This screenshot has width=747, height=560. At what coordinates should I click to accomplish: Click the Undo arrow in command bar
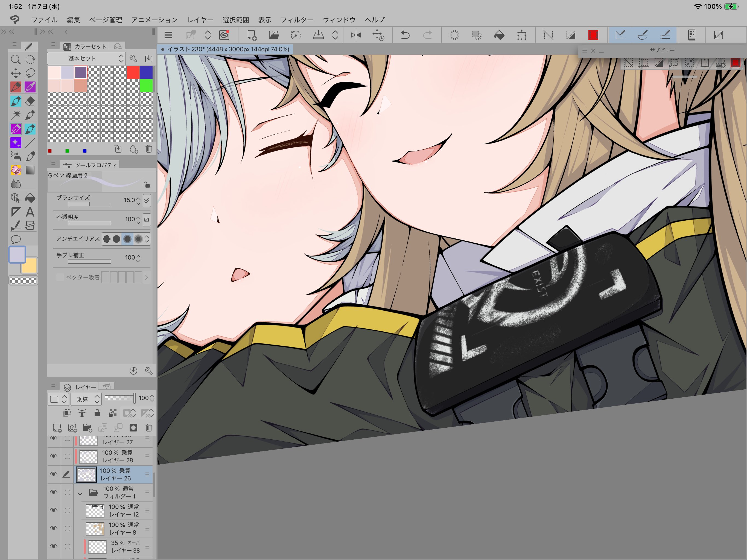point(405,35)
